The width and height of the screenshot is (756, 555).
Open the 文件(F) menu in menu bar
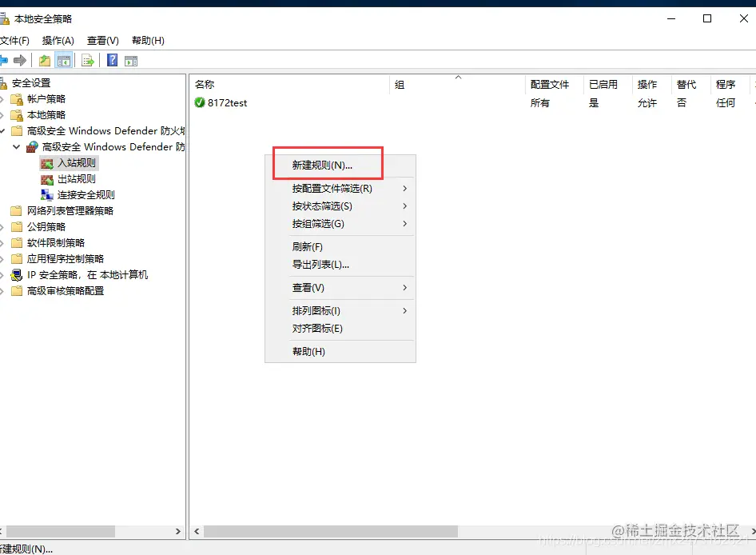[x=14, y=41]
